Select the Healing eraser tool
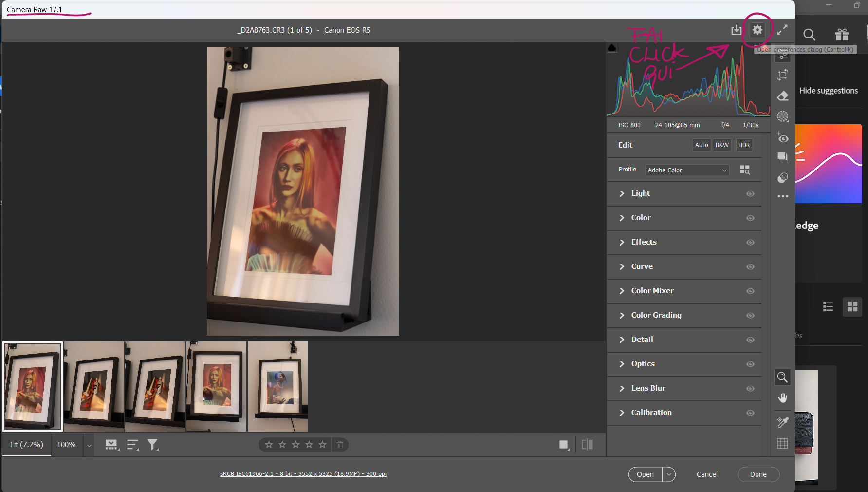Image resolution: width=868 pixels, height=492 pixels. (783, 96)
